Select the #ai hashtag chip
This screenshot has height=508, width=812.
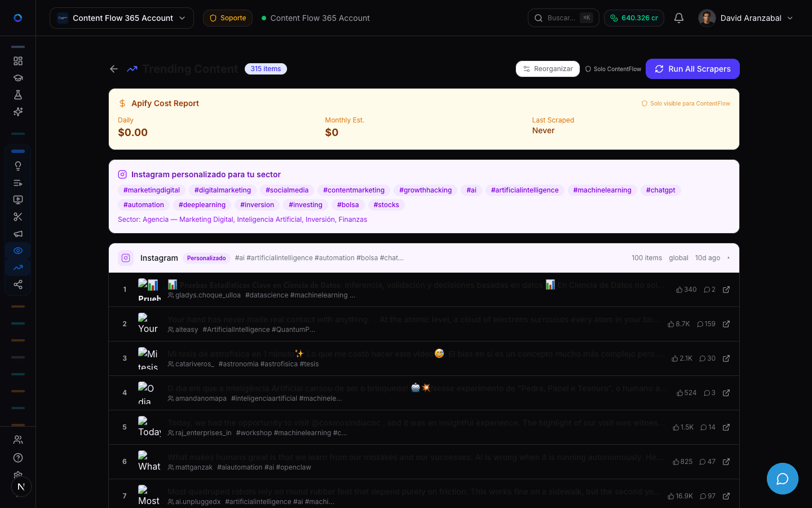(x=471, y=190)
